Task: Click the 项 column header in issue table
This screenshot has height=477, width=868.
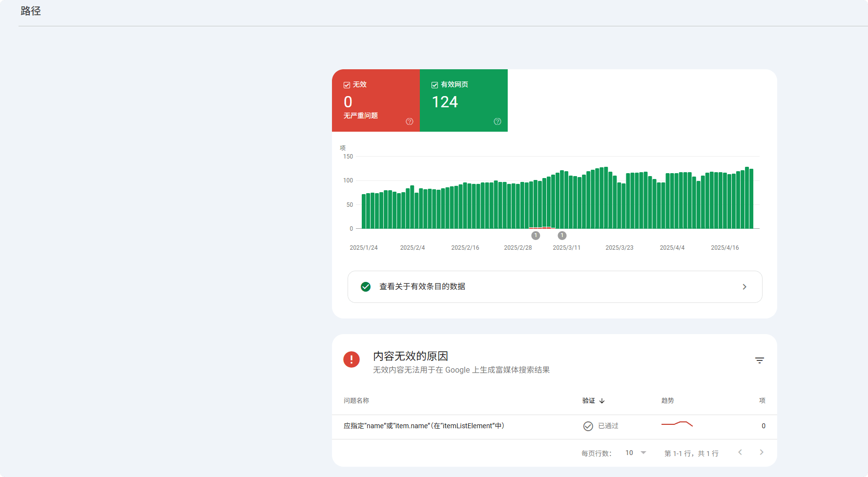Action: [x=762, y=400]
